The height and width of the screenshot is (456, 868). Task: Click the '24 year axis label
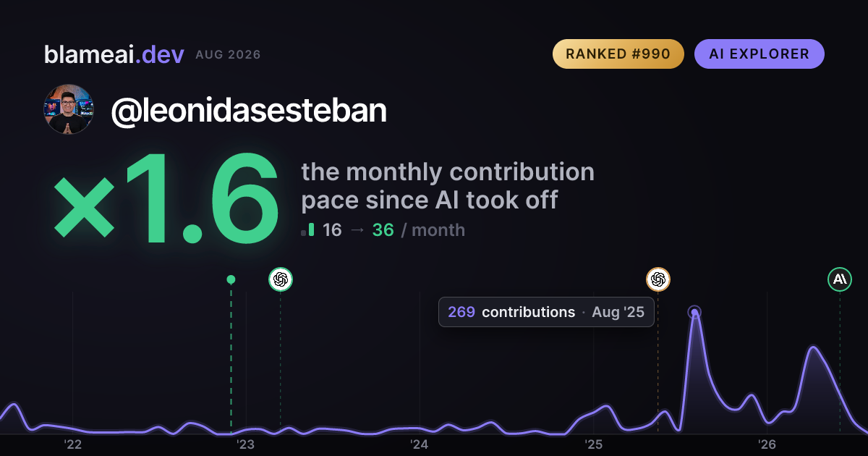(420, 444)
